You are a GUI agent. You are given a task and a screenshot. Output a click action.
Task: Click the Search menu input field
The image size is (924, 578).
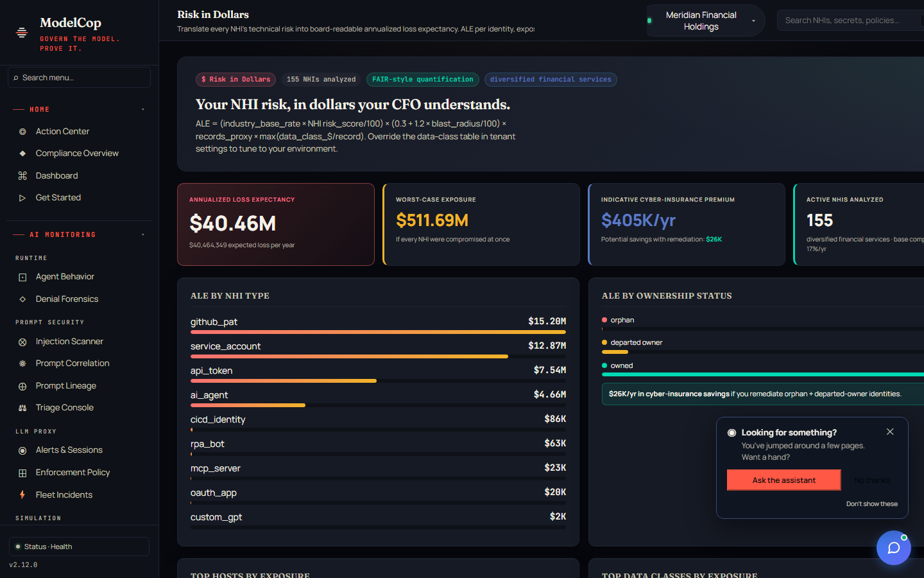coord(79,78)
